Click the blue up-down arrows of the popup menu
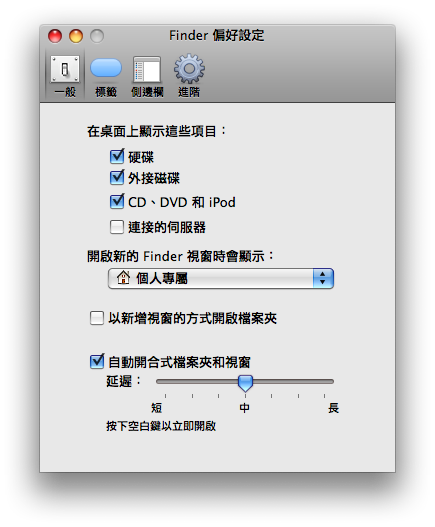 [323, 278]
